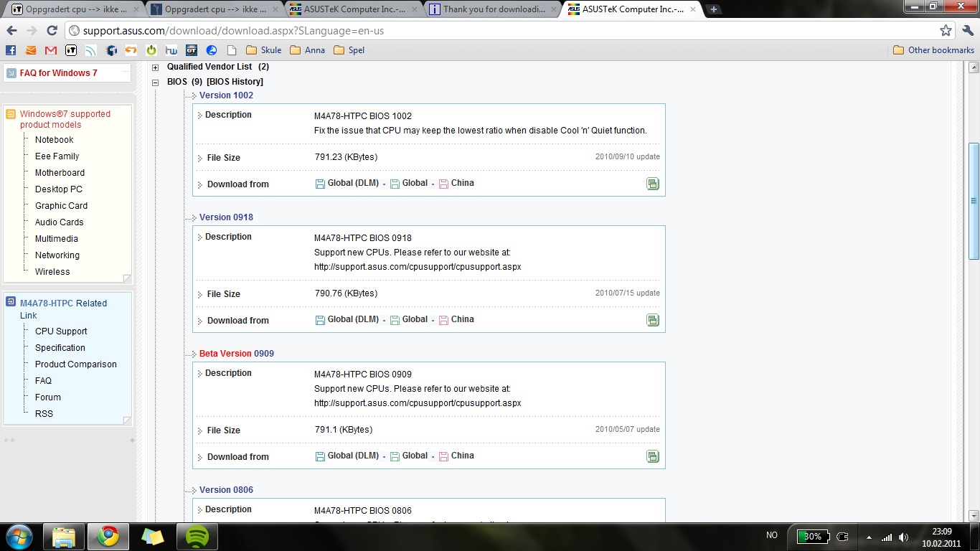Open the Gmail bookmark icon
The height and width of the screenshot is (551, 980).
point(50,50)
